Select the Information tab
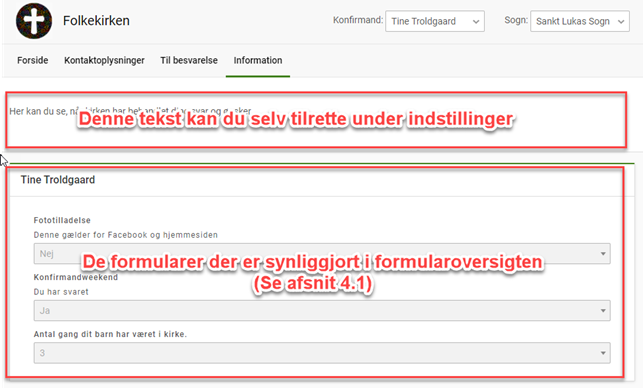 point(258,60)
